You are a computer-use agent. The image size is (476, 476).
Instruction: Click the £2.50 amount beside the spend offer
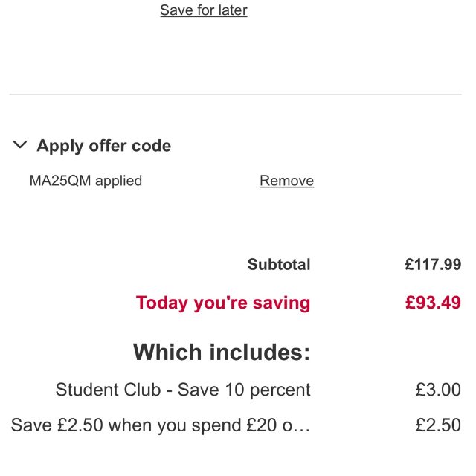(438, 425)
